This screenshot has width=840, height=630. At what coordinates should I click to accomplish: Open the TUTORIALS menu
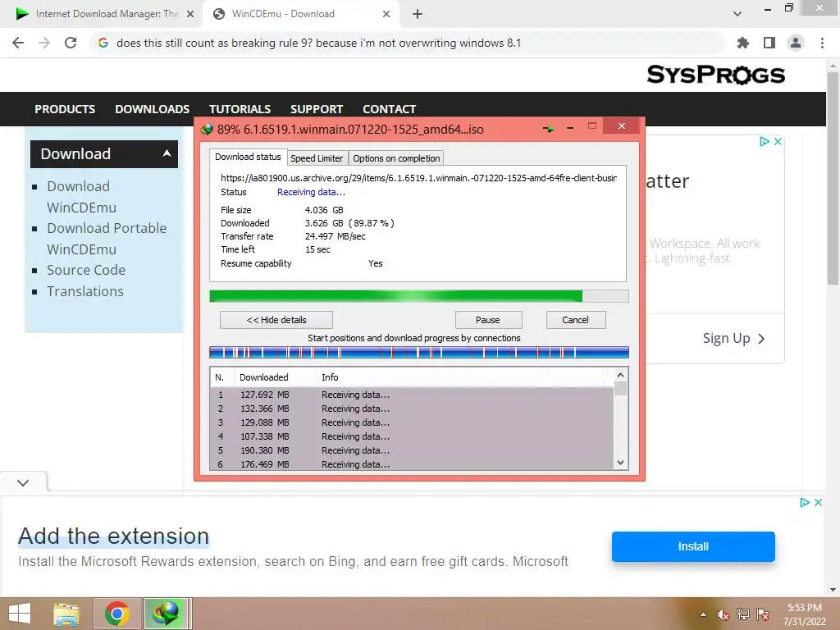240,109
